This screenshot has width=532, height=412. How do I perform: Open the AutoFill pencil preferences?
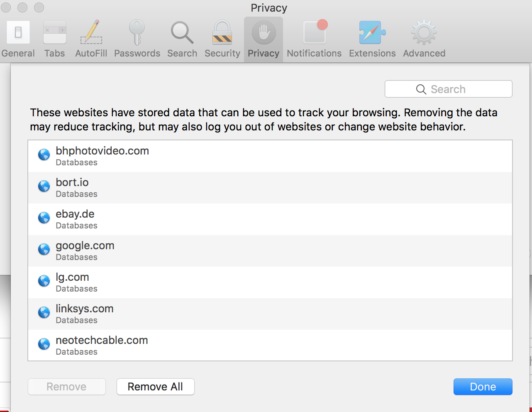click(x=91, y=39)
